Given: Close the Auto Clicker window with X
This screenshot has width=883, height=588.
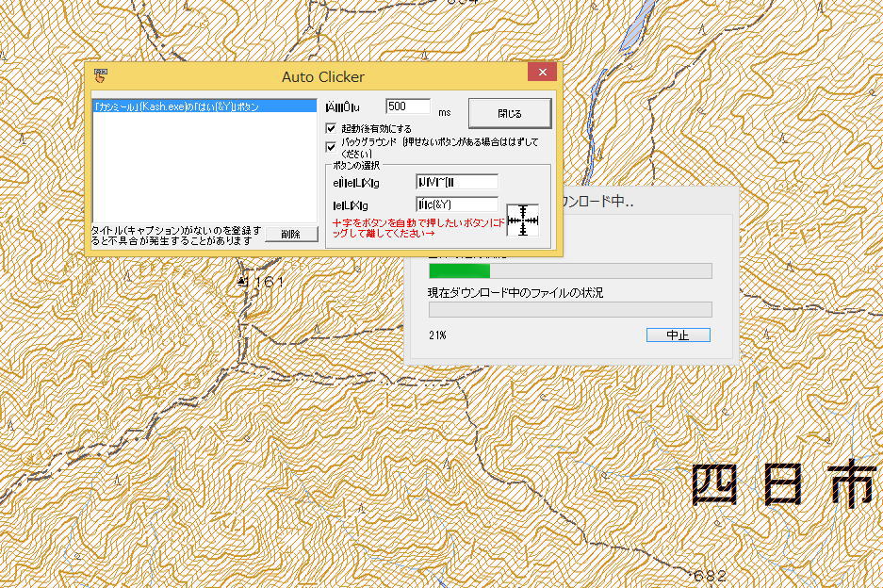Looking at the screenshot, I should (541, 73).
